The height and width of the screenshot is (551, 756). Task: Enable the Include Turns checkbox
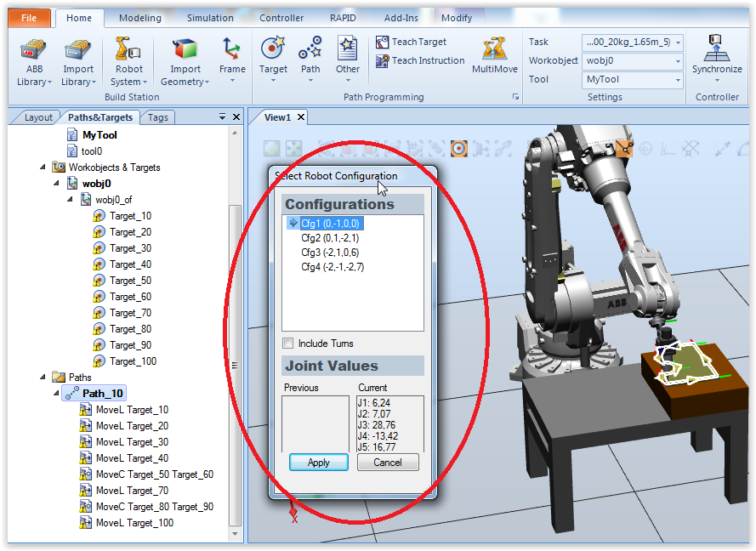click(287, 344)
